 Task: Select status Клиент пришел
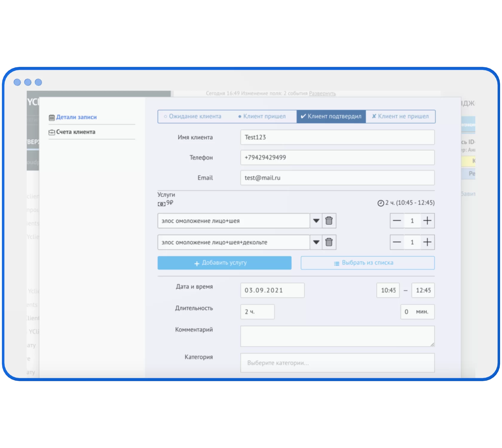coord(262,116)
